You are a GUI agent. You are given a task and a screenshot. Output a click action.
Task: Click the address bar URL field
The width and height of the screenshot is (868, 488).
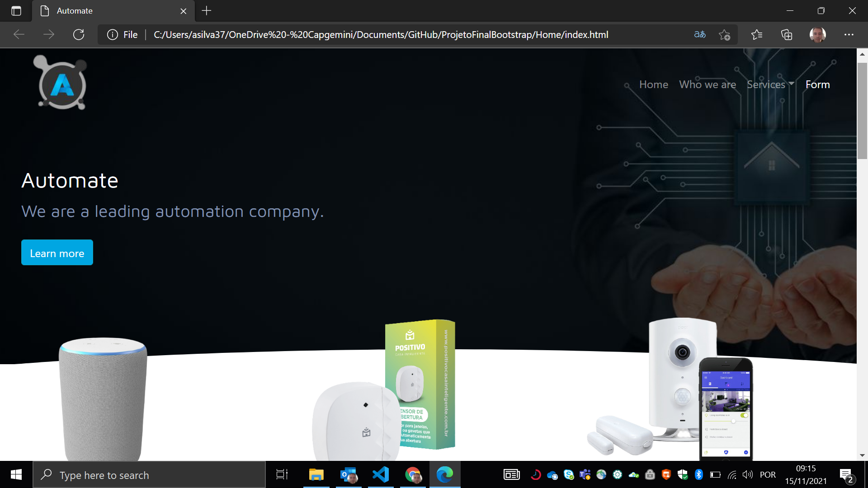(x=381, y=35)
